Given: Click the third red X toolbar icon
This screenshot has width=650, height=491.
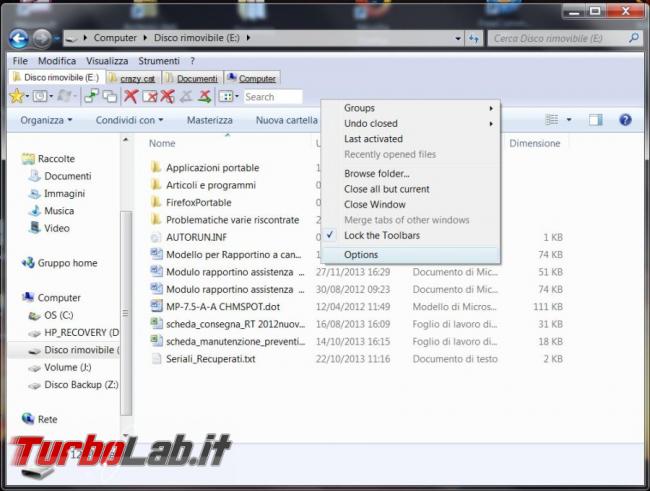Looking at the screenshot, I should tap(167, 96).
